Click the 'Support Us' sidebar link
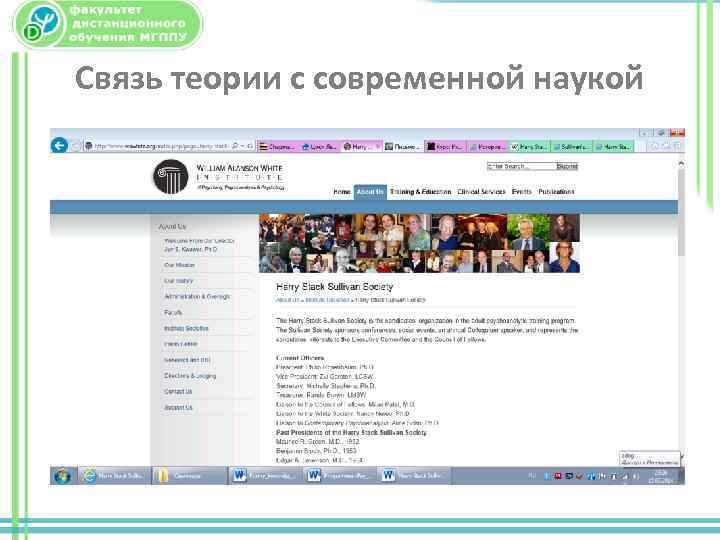720x540 pixels. click(x=178, y=408)
